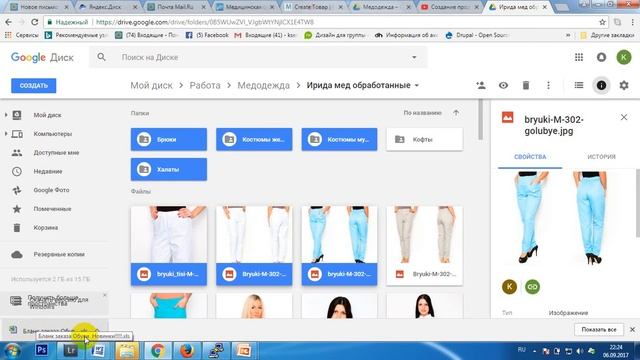
Task: Open Drive settings gear
Action: 624,85
